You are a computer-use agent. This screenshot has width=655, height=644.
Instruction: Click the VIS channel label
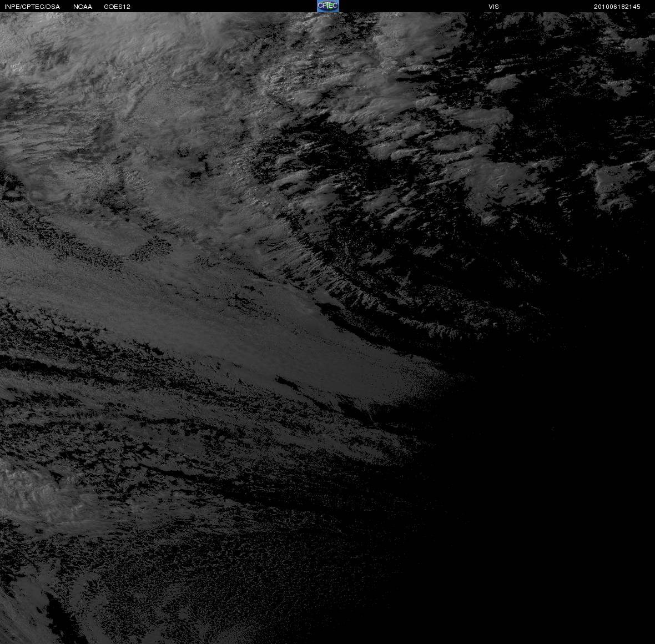pyautogui.click(x=494, y=7)
